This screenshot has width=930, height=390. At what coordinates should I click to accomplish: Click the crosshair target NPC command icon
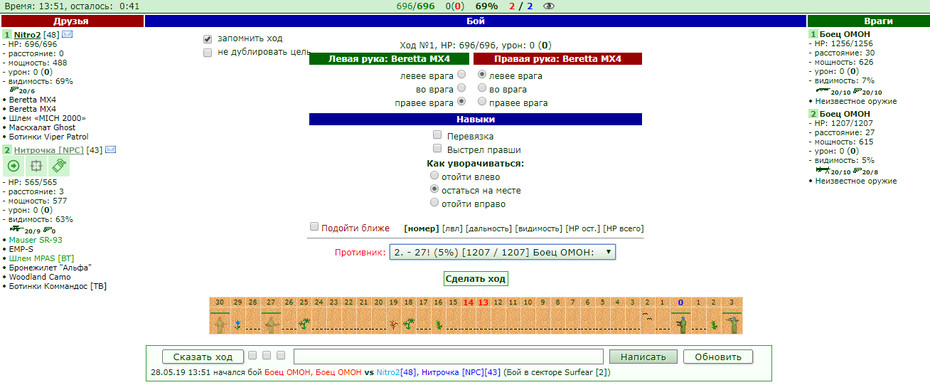(x=35, y=167)
